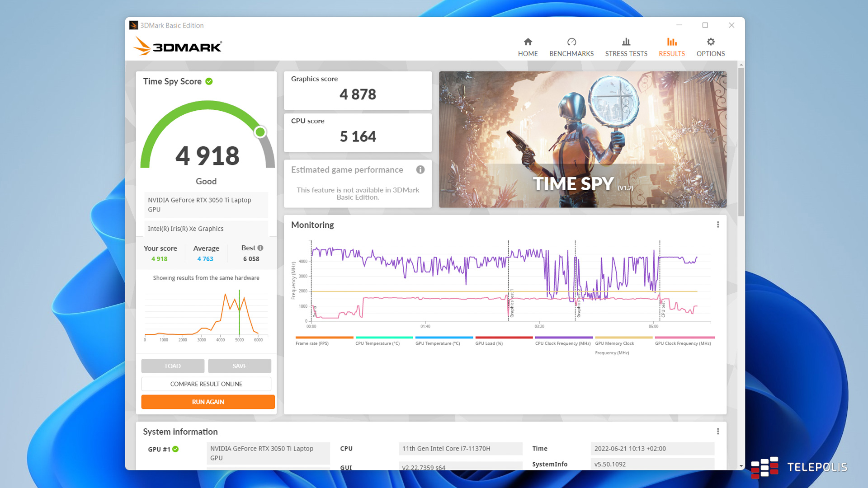Open Monitoring panel three-dot menu

pos(718,225)
